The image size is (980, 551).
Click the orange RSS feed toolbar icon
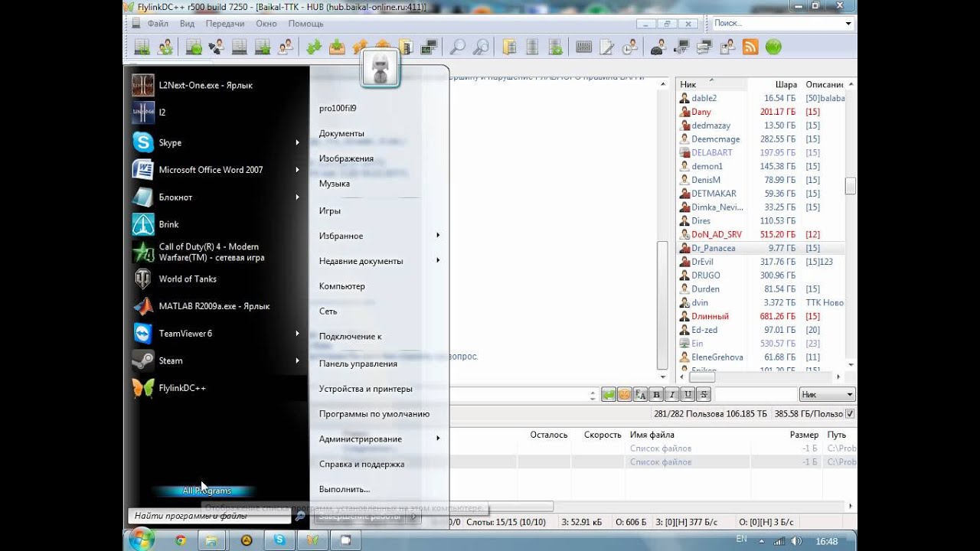pyautogui.click(x=750, y=47)
